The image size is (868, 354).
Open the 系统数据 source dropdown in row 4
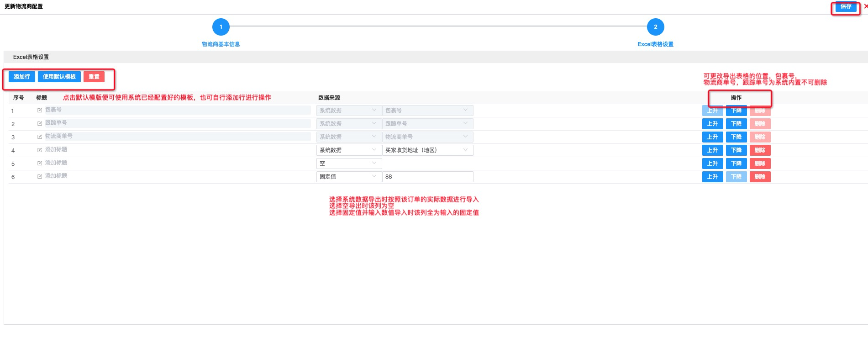coord(348,150)
